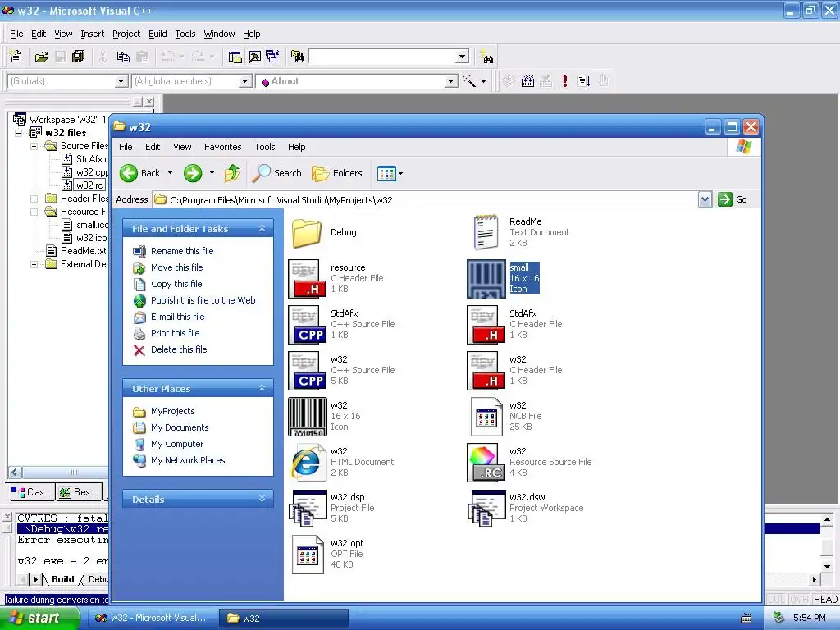The width and height of the screenshot is (840, 630).
Task: Click the Search binoculars toolbar icon
Action: point(487,57)
